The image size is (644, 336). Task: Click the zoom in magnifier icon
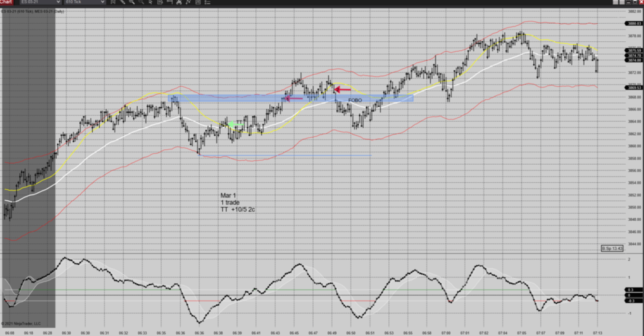131,2
